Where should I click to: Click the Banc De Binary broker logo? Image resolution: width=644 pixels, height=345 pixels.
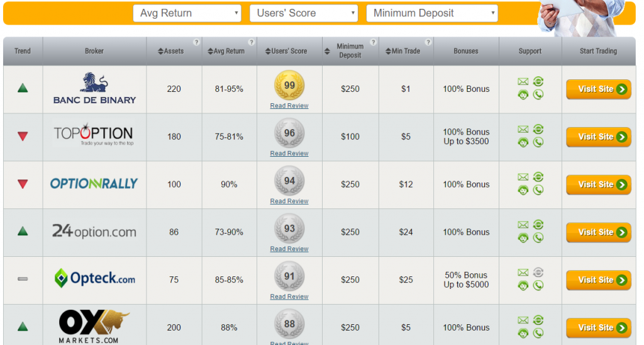(x=94, y=88)
